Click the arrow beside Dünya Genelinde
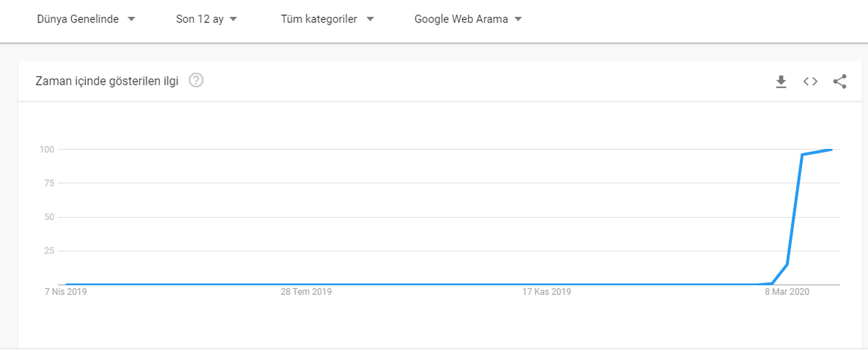Image resolution: width=868 pixels, height=352 pixels. (x=131, y=19)
